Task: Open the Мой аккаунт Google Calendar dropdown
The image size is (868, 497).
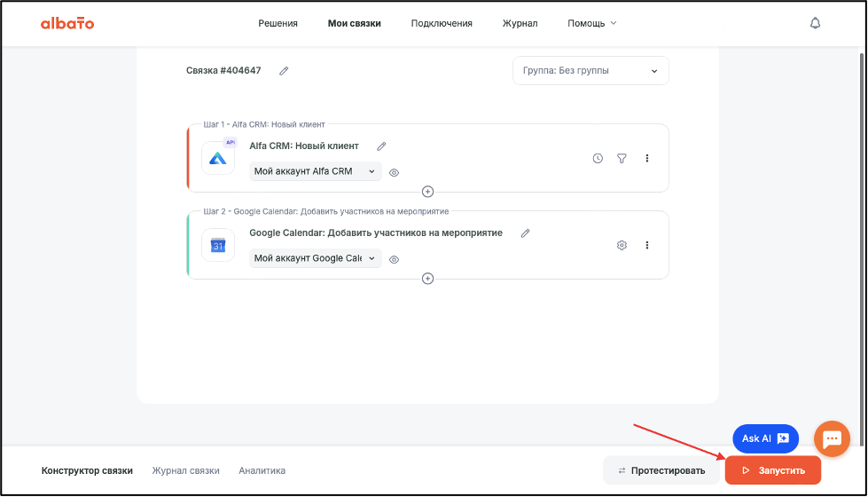Action: (315, 259)
